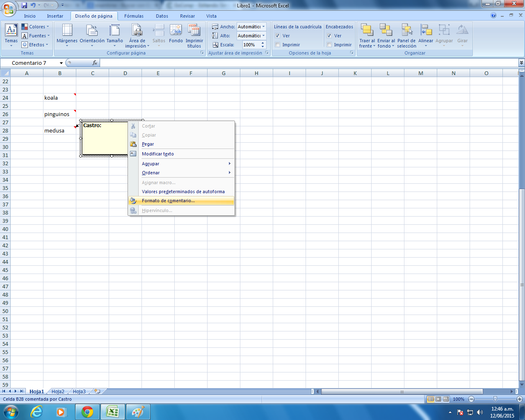Viewport: 525px width, 420px height.
Task: Click the Panel de selección icon
Action: [x=406, y=31]
